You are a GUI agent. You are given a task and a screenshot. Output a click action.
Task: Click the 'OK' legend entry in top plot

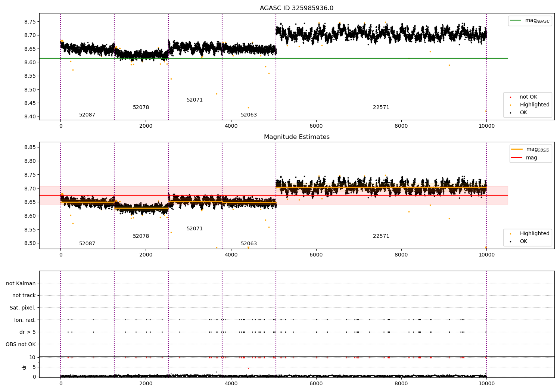523,113
